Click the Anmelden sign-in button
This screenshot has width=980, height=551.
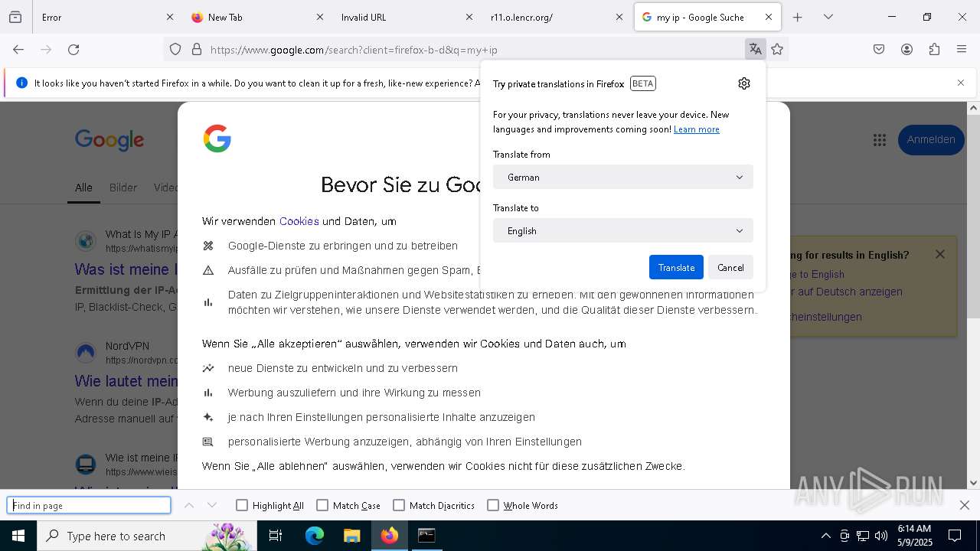[x=931, y=140]
